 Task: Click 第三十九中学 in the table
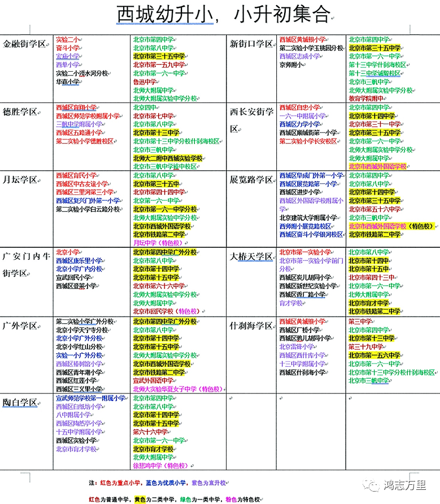click(366, 347)
